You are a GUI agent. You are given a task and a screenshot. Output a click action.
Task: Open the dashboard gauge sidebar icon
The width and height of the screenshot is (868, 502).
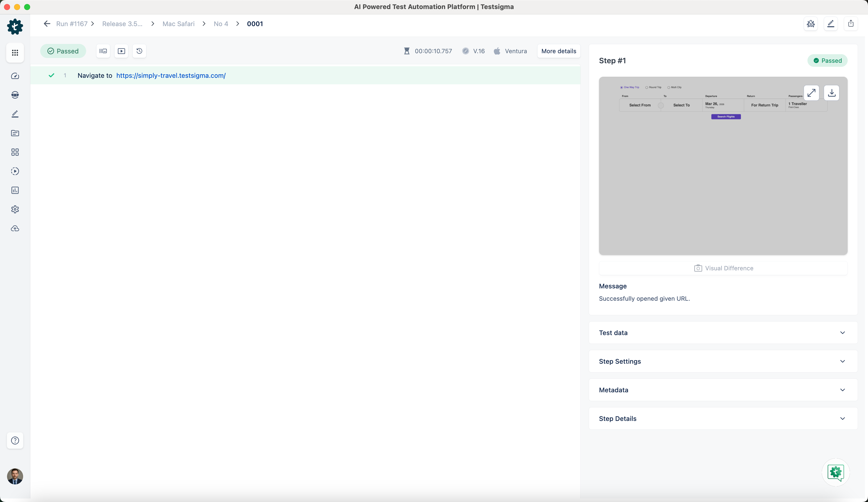(15, 76)
